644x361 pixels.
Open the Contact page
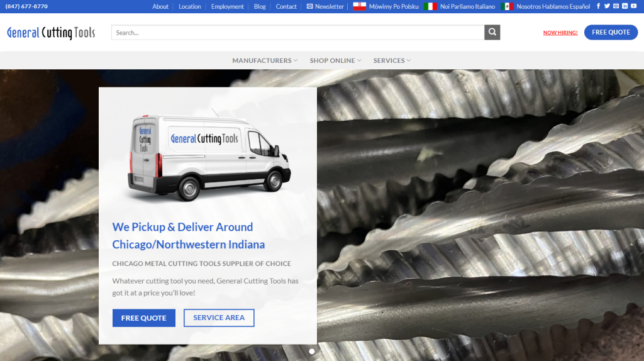pos(286,6)
